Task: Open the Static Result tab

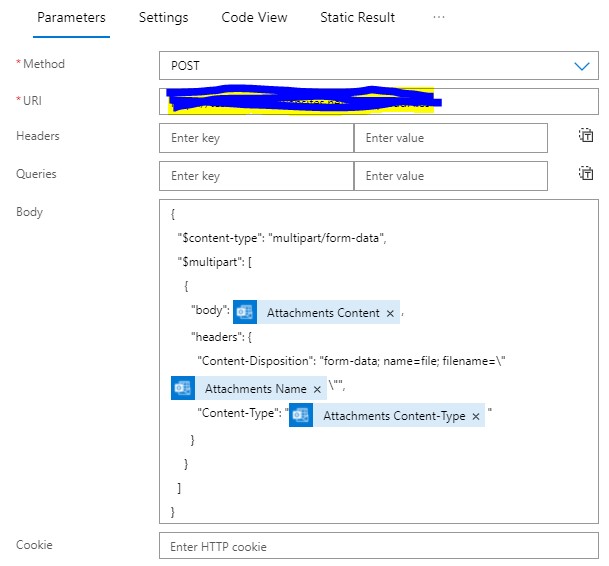Action: tap(357, 17)
